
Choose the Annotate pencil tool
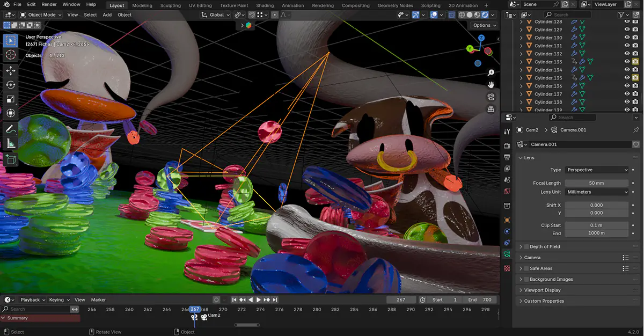11,129
